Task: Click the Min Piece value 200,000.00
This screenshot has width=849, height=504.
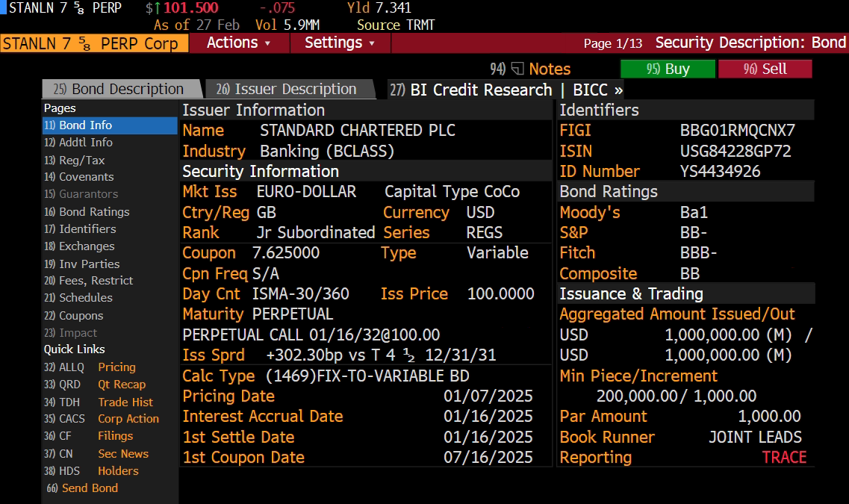Action: click(x=638, y=396)
